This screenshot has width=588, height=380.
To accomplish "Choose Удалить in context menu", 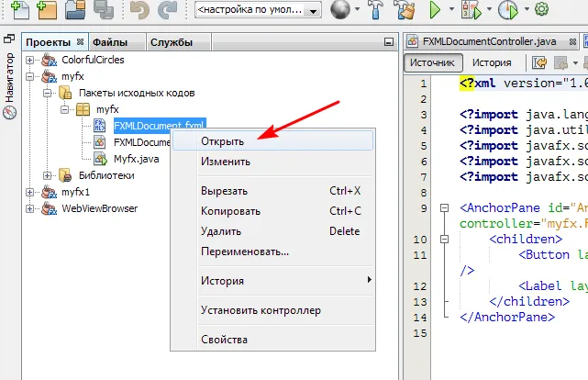I will point(273,231).
